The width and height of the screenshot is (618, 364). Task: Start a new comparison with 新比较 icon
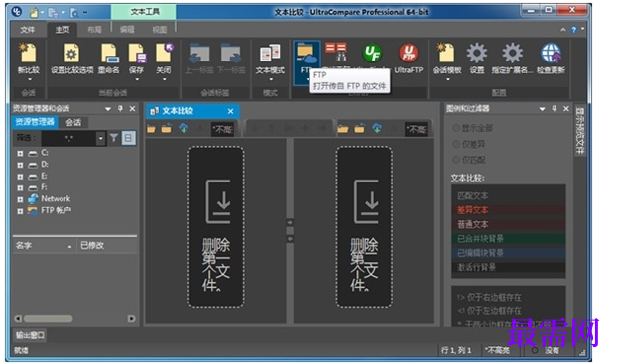pos(29,54)
